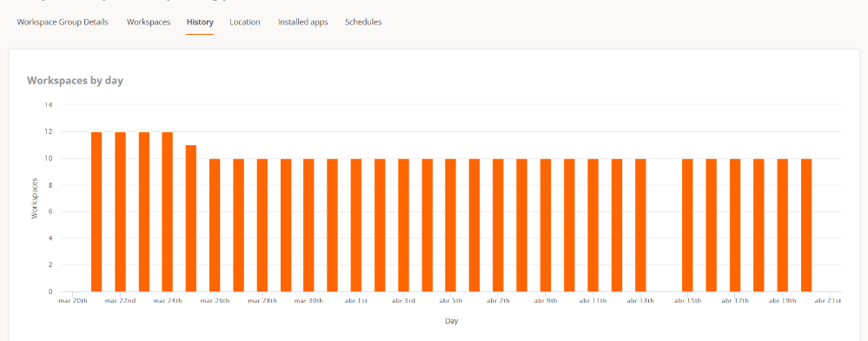The image size is (868, 341).
Task: Click the vertical 'Workspaces' y-axis title
Action: click(x=35, y=198)
